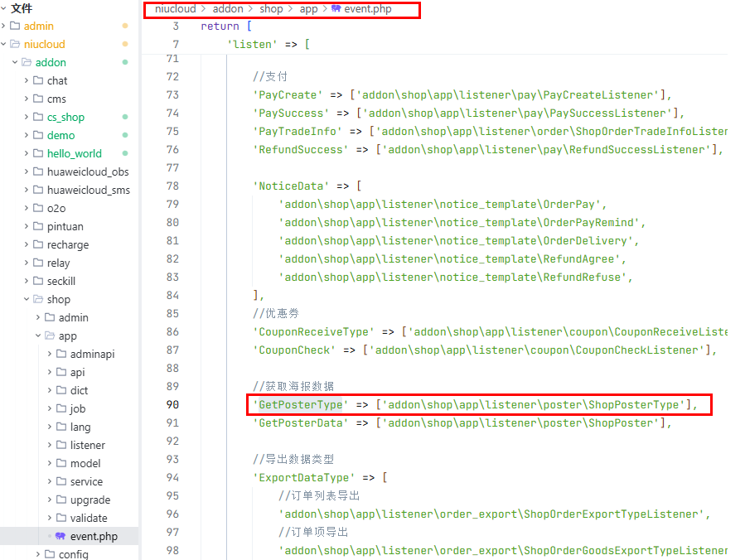Click the folder icon next to listener
This screenshot has width=745, height=560.
click(x=62, y=446)
